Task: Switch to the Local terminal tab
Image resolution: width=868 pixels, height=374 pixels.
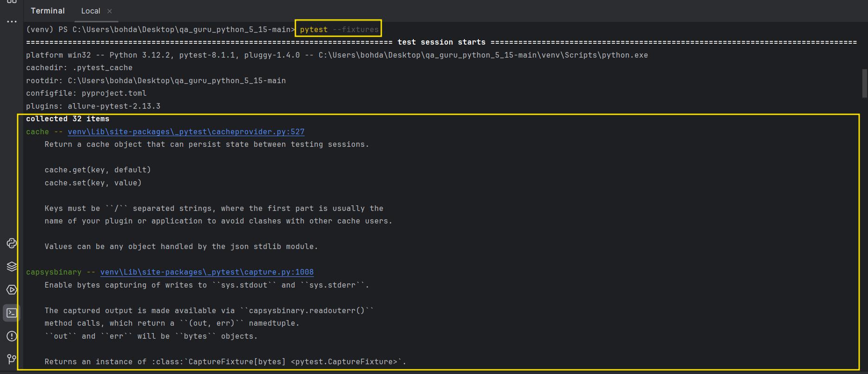Action: [x=91, y=11]
